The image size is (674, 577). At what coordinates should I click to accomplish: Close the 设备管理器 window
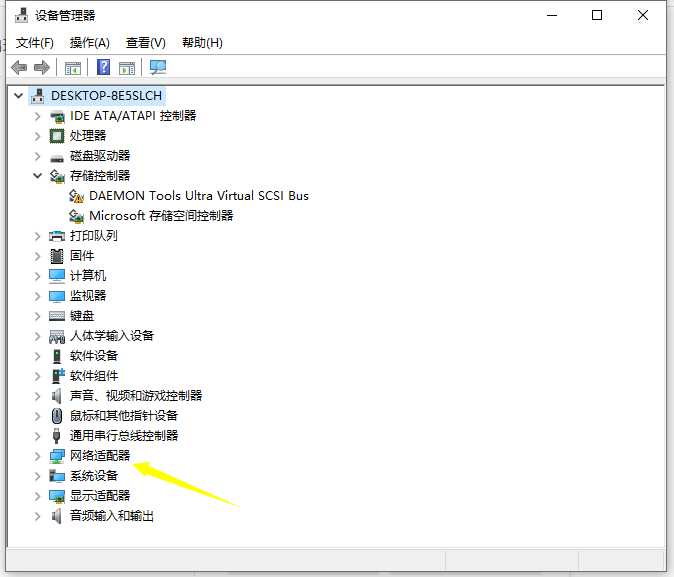click(x=643, y=15)
